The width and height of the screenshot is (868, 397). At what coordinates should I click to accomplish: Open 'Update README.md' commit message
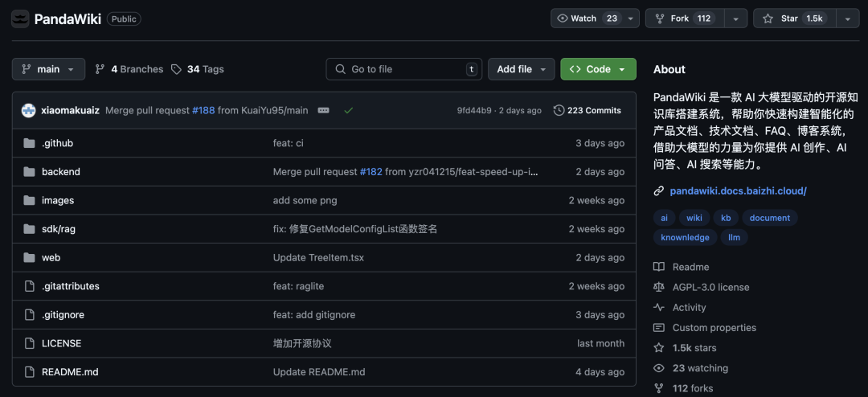(x=319, y=372)
